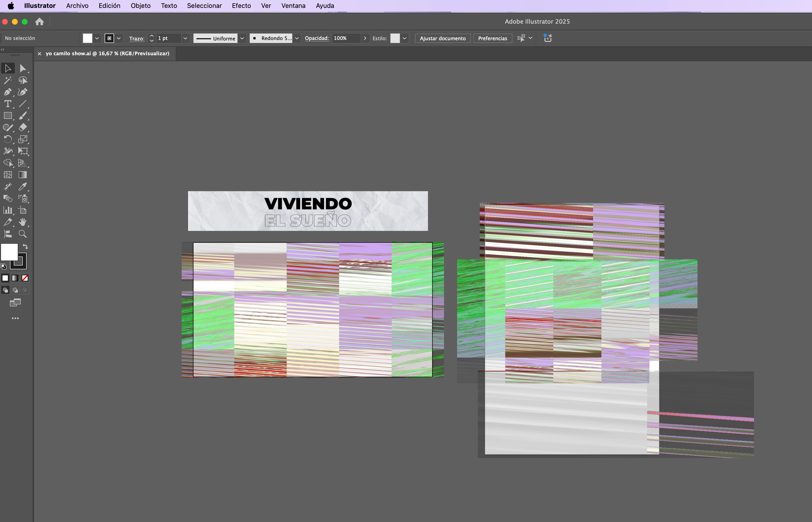The width and height of the screenshot is (812, 522).
Task: Open the Objeto menu
Action: (x=140, y=6)
